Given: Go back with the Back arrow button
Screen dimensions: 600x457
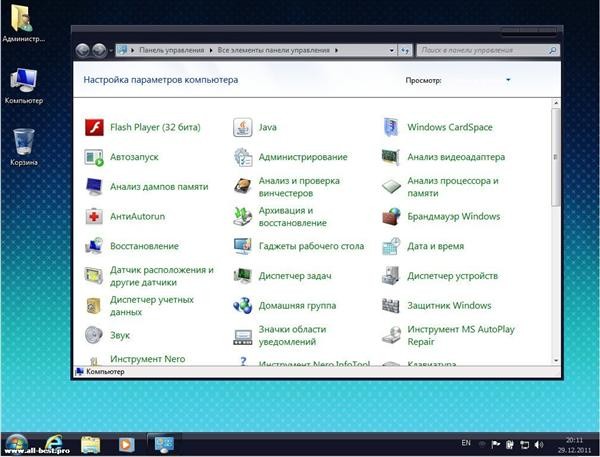Looking at the screenshot, I should click(x=83, y=50).
